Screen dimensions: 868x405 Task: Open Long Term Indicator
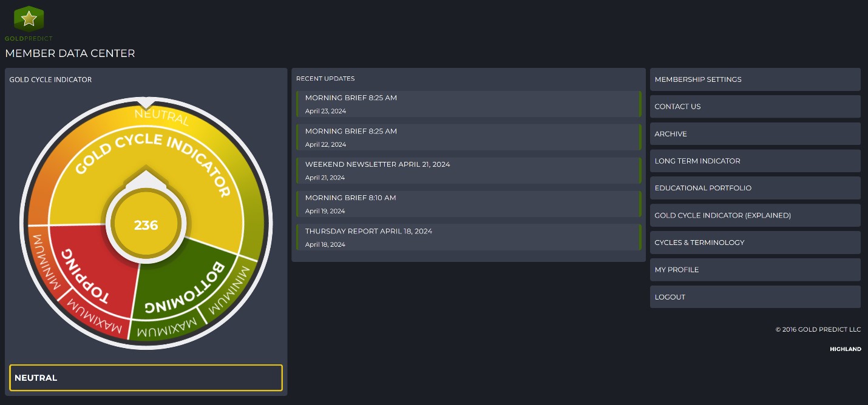(x=755, y=161)
